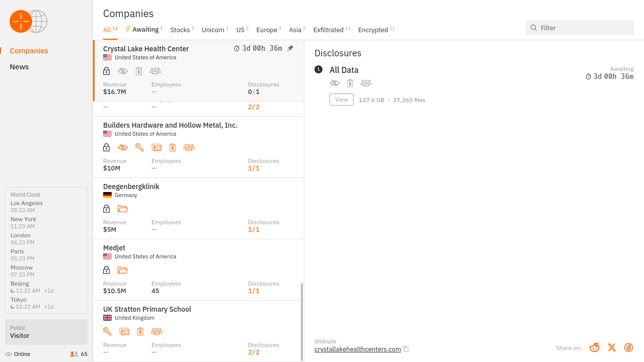Viewport: 644px width, 362px height.
Task: Click the people icon under All Data
Action: pos(366,83)
